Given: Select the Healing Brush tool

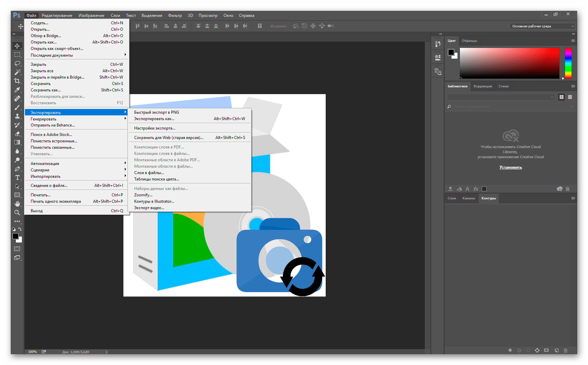Looking at the screenshot, I should [17, 99].
